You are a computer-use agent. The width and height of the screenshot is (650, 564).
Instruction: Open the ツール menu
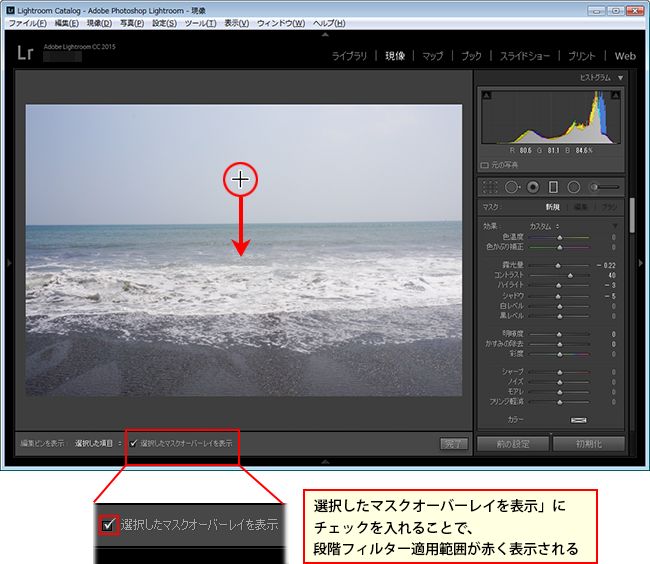[x=200, y=23]
